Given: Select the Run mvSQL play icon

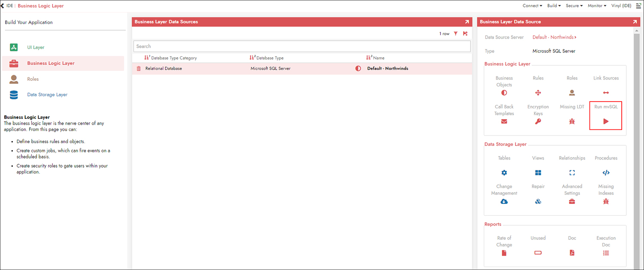Looking at the screenshot, I should pos(606,121).
